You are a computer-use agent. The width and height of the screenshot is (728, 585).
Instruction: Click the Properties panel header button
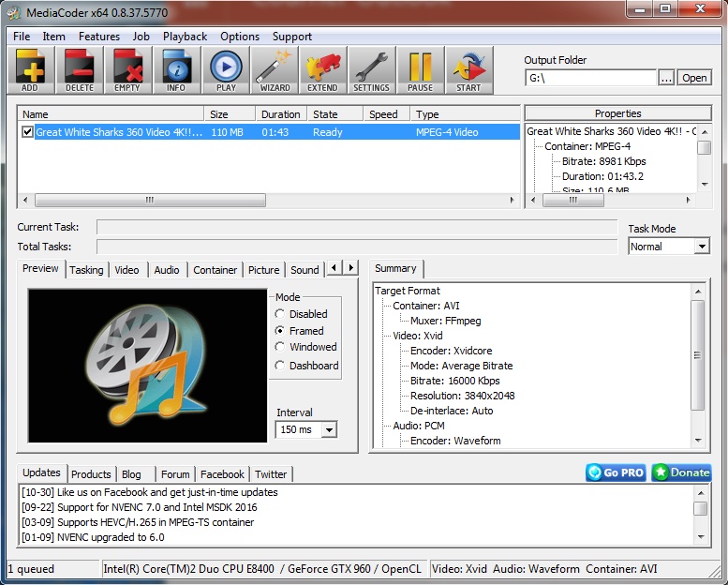point(618,113)
